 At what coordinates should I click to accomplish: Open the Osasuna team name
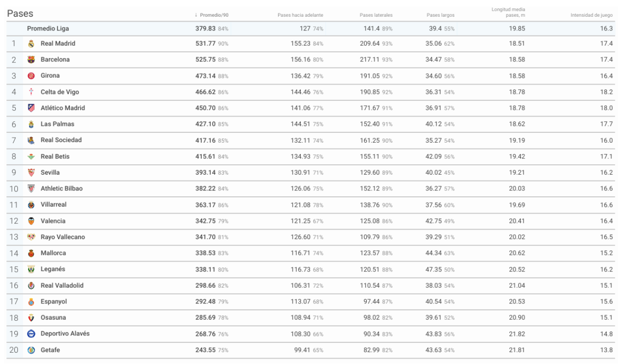[x=54, y=317]
